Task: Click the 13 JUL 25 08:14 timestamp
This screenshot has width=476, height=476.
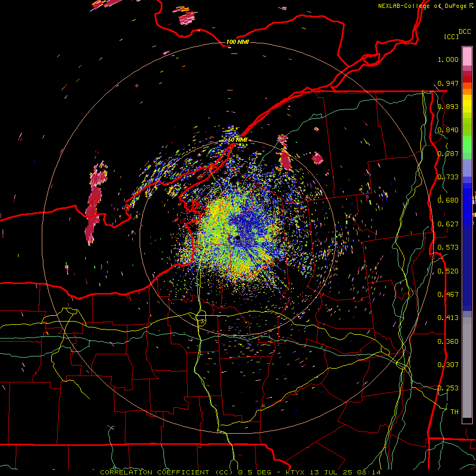Action: pos(345,472)
